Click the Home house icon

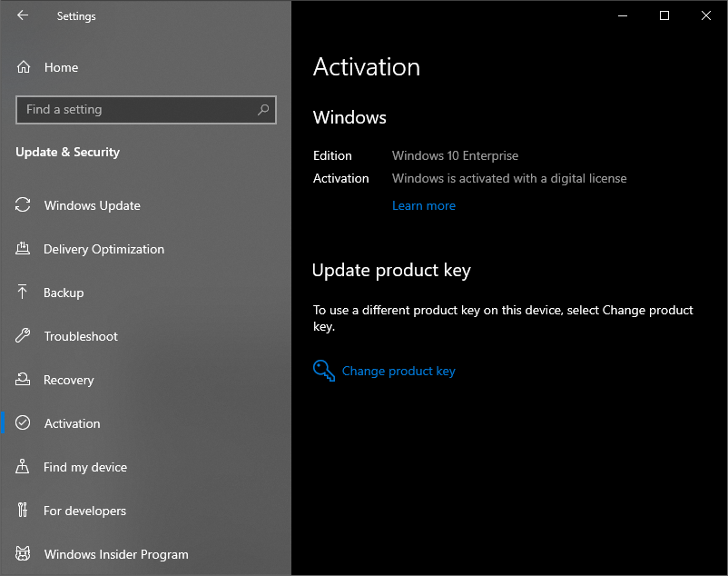(x=24, y=67)
